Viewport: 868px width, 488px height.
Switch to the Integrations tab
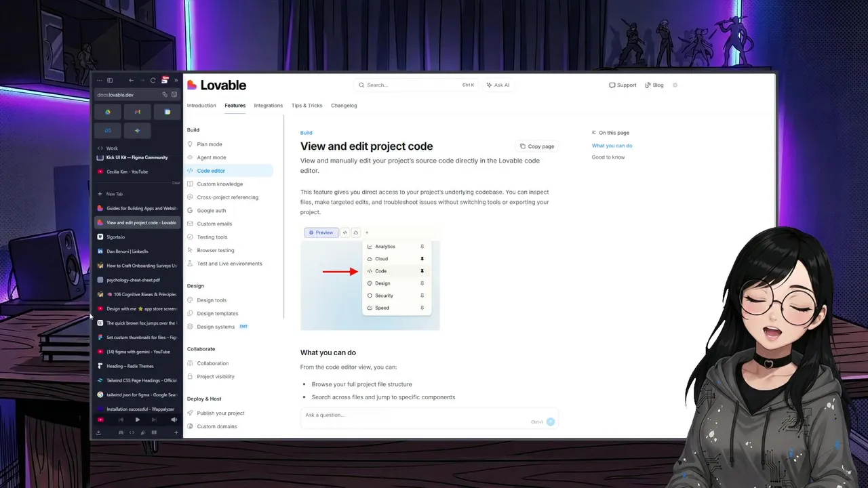[269, 105]
